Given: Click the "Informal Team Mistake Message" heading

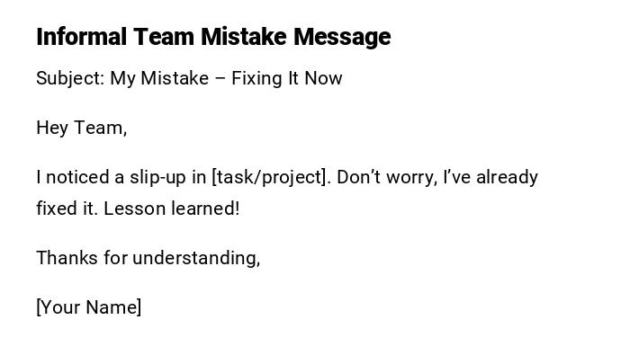Looking at the screenshot, I should tap(213, 37).
